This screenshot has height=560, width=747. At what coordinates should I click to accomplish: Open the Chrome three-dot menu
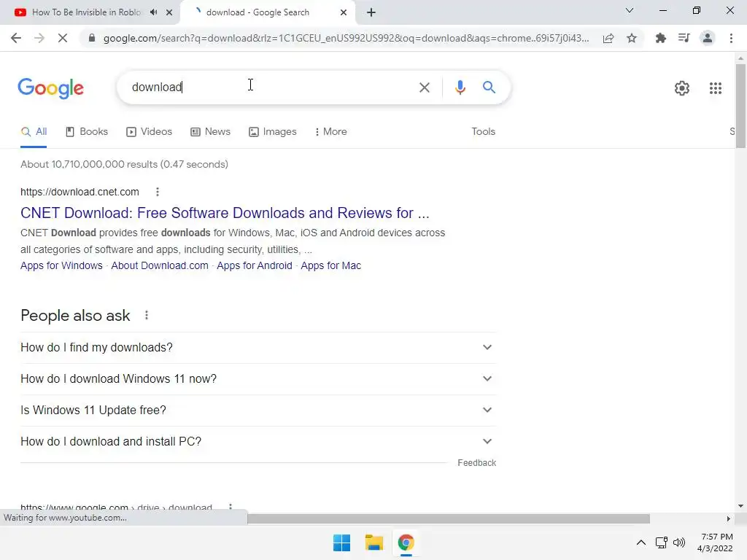pos(731,38)
